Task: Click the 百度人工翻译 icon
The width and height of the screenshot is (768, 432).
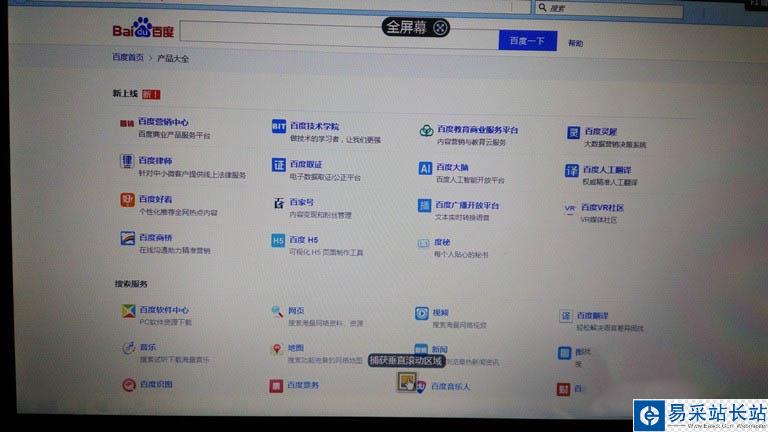Action: click(x=572, y=170)
